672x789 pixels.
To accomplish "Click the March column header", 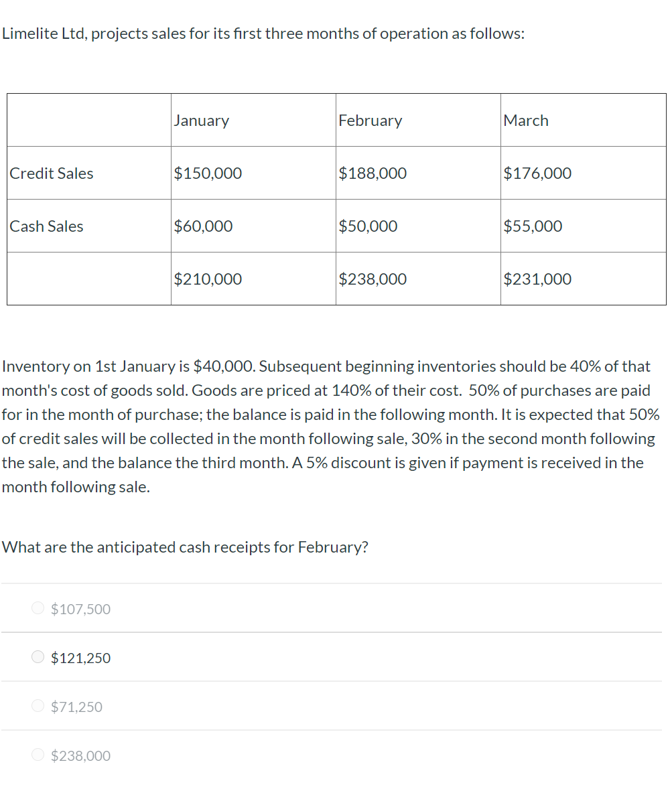I will (527, 120).
